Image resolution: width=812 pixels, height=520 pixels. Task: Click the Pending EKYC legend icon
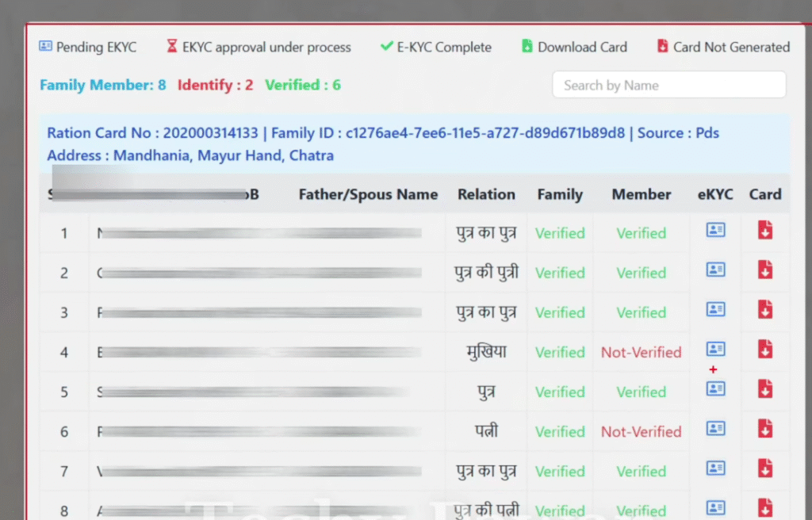click(x=46, y=47)
